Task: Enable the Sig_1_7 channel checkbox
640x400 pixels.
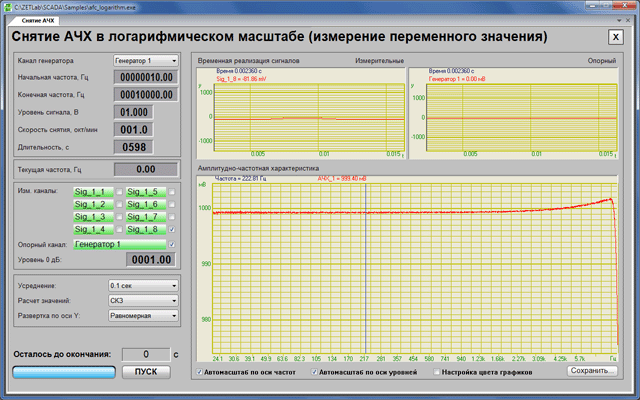Action: pos(172,217)
